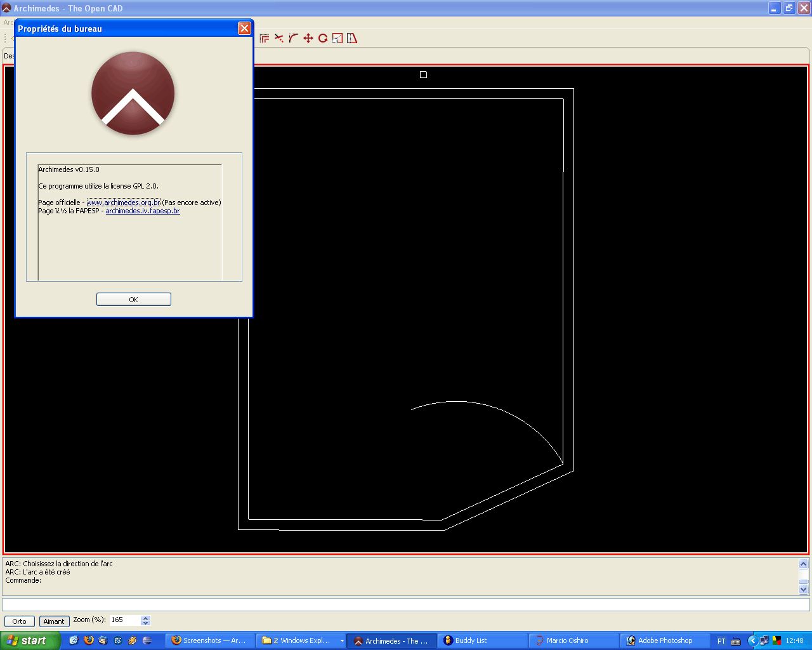Screen dimensions: 812x650
Task: Toggle Aimant snap mode
Action: [54, 621]
